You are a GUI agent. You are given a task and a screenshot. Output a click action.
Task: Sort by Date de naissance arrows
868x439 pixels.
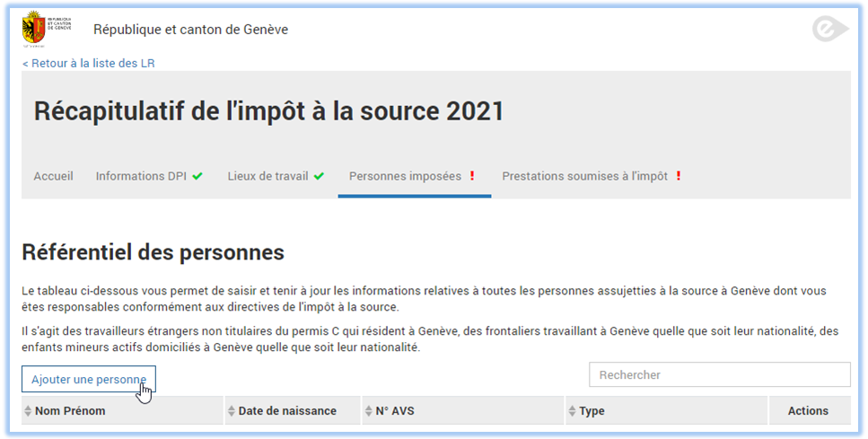232,411
